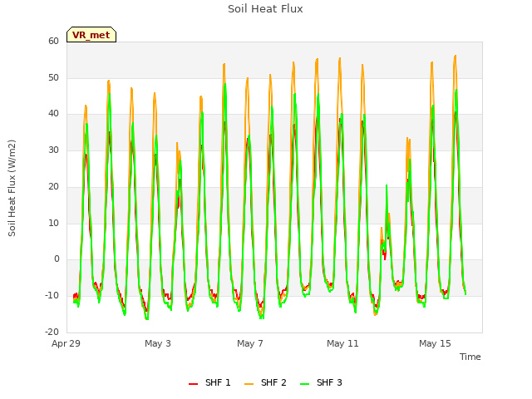The image size is (532, 399).
Task: Click the 40 y-axis tick label
Action: click(x=53, y=114)
